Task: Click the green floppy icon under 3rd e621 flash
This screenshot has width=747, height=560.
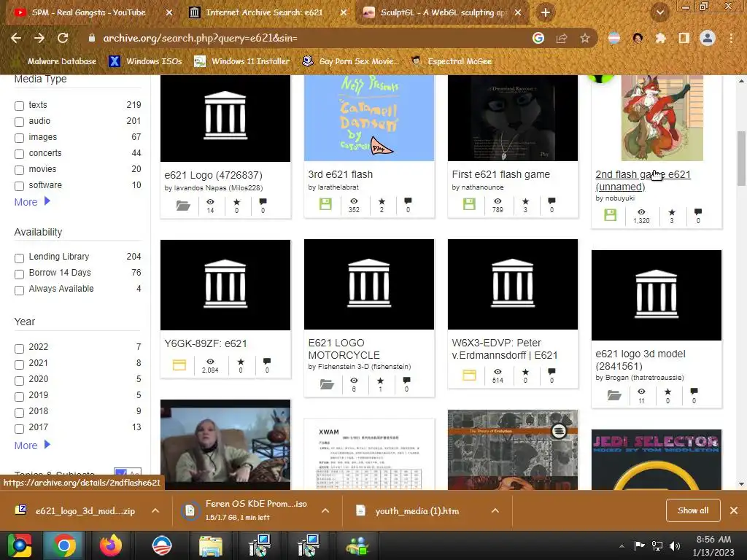Action: pos(325,205)
